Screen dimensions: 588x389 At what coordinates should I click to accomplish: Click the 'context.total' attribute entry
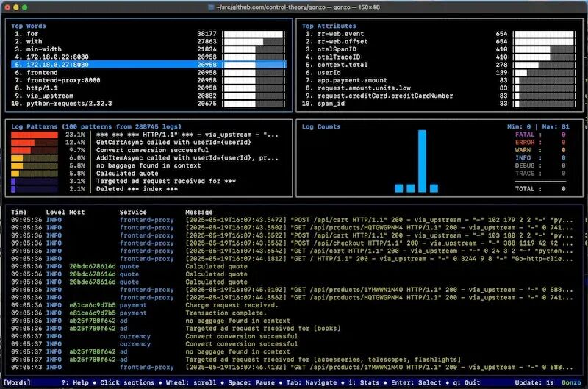point(439,65)
